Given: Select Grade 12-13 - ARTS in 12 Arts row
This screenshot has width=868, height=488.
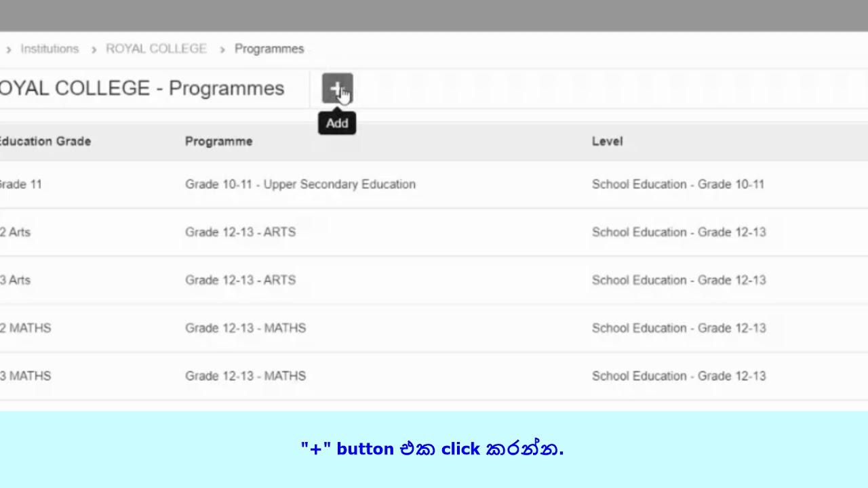Looking at the screenshot, I should click(240, 232).
